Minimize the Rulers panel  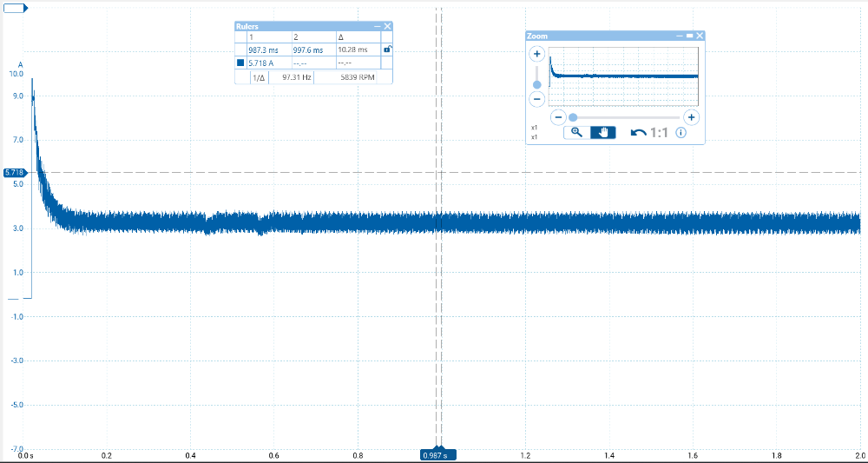pos(378,27)
